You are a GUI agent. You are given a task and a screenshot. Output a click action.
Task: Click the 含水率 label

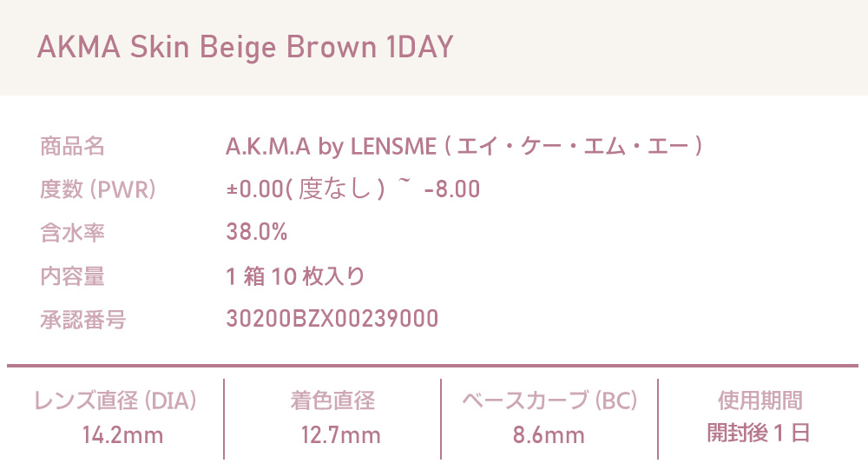tap(72, 233)
